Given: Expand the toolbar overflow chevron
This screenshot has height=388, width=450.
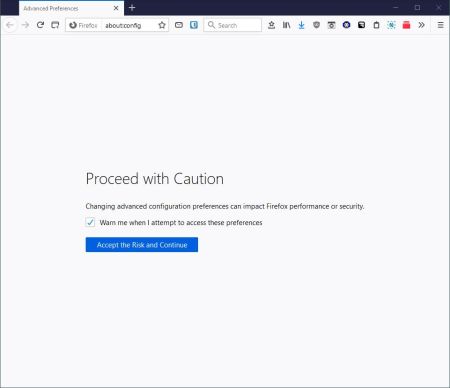Looking at the screenshot, I should tap(421, 25).
